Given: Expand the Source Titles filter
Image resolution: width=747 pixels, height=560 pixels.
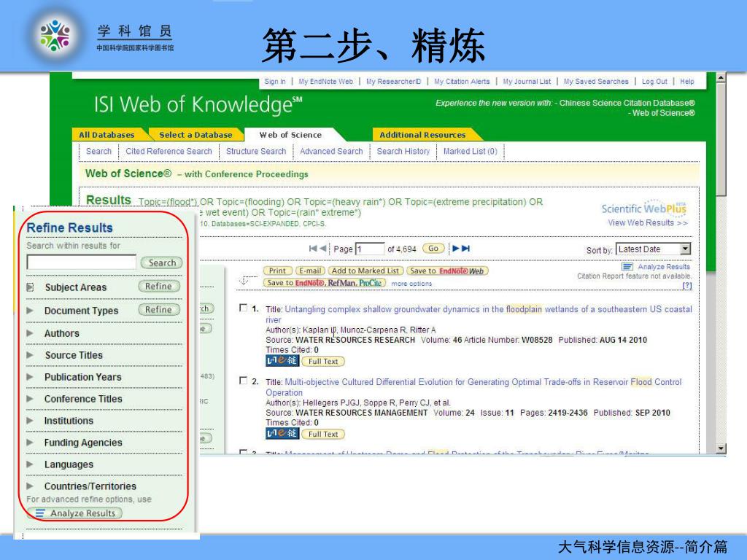Looking at the screenshot, I should 30,355.
